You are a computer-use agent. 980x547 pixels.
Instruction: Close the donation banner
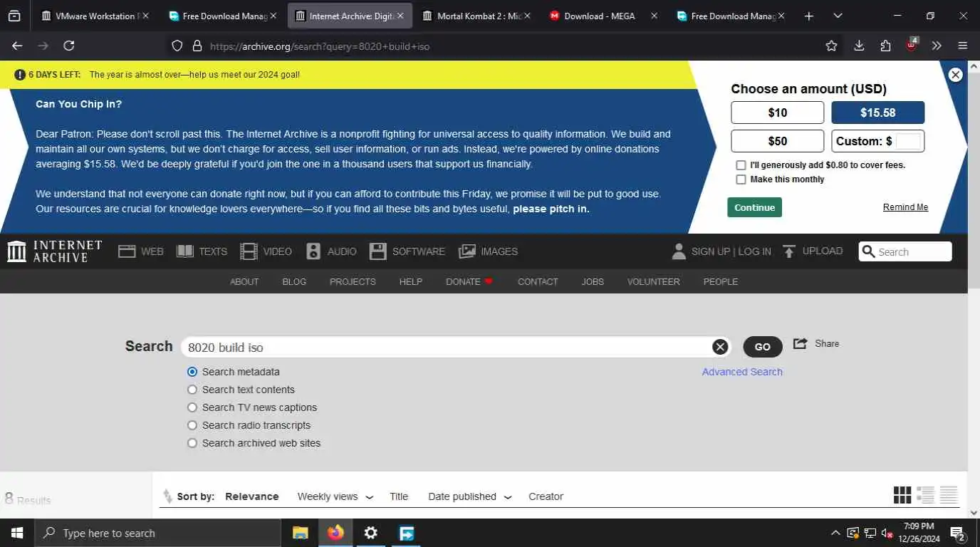tap(956, 75)
